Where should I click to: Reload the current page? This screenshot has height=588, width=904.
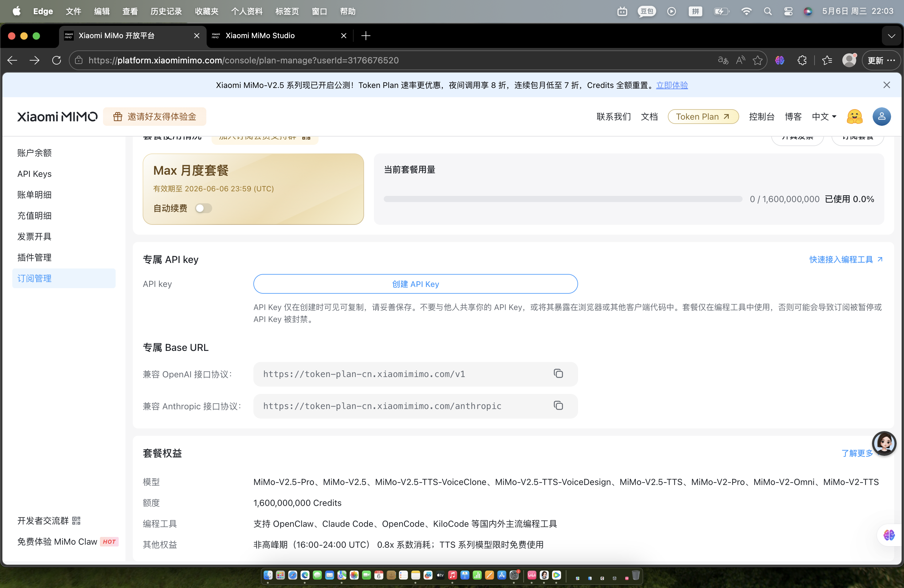(56, 60)
